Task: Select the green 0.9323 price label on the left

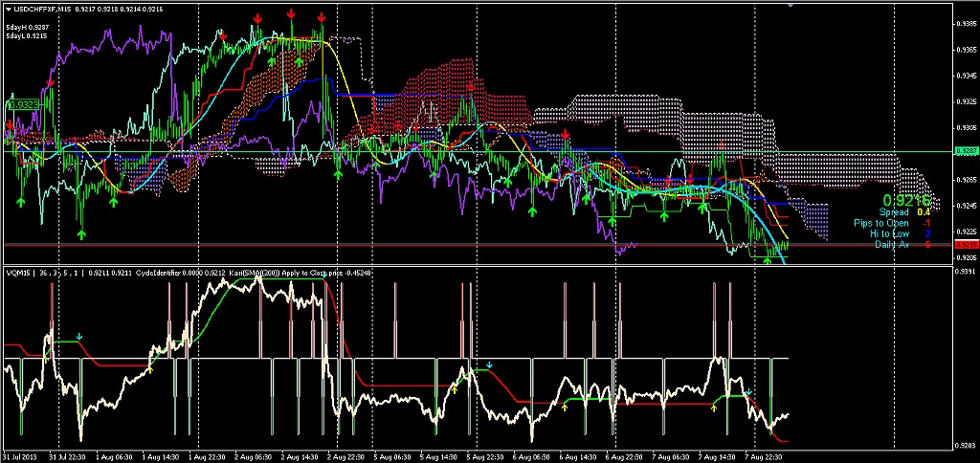Action: 23,104
